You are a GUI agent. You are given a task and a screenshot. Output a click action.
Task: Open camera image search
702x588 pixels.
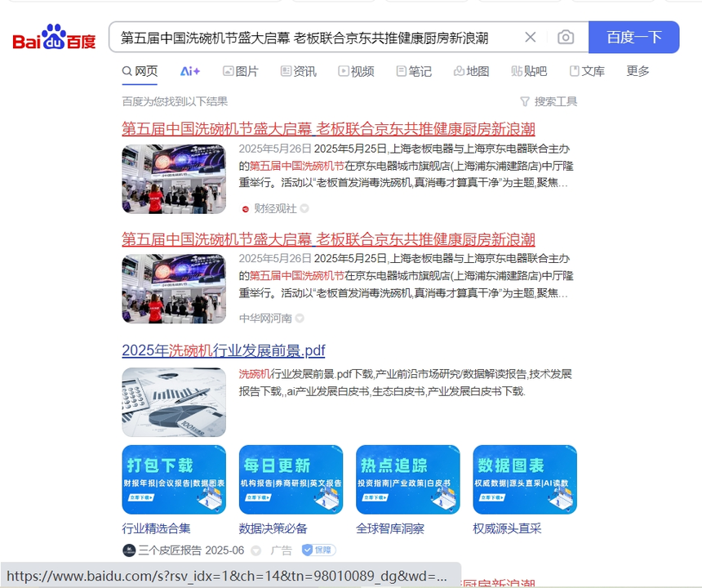pos(566,38)
